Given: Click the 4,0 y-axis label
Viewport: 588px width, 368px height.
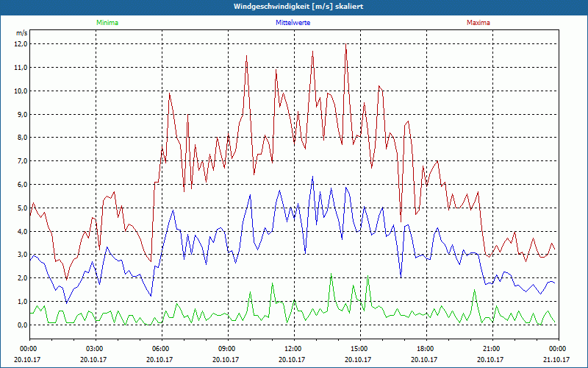Looking at the screenshot, I should click(23, 231).
